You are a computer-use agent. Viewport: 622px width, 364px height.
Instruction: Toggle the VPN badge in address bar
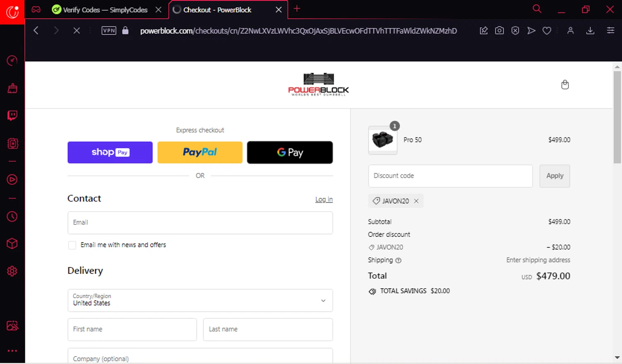pos(109,30)
